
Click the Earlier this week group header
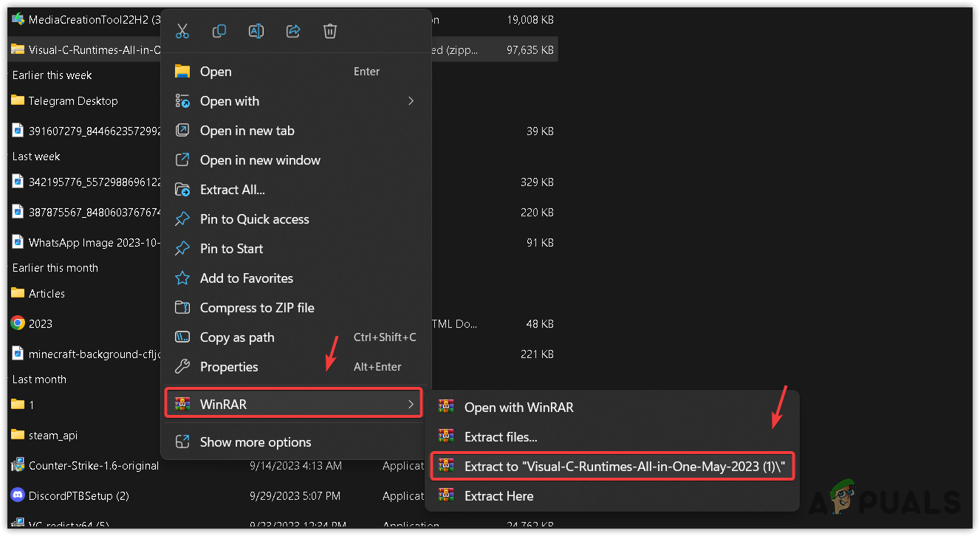tap(52, 75)
